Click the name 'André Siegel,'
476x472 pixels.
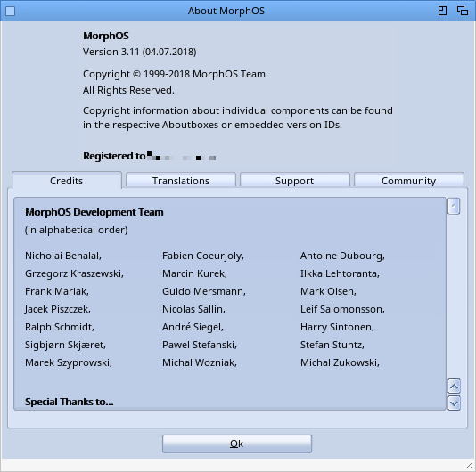click(x=193, y=327)
